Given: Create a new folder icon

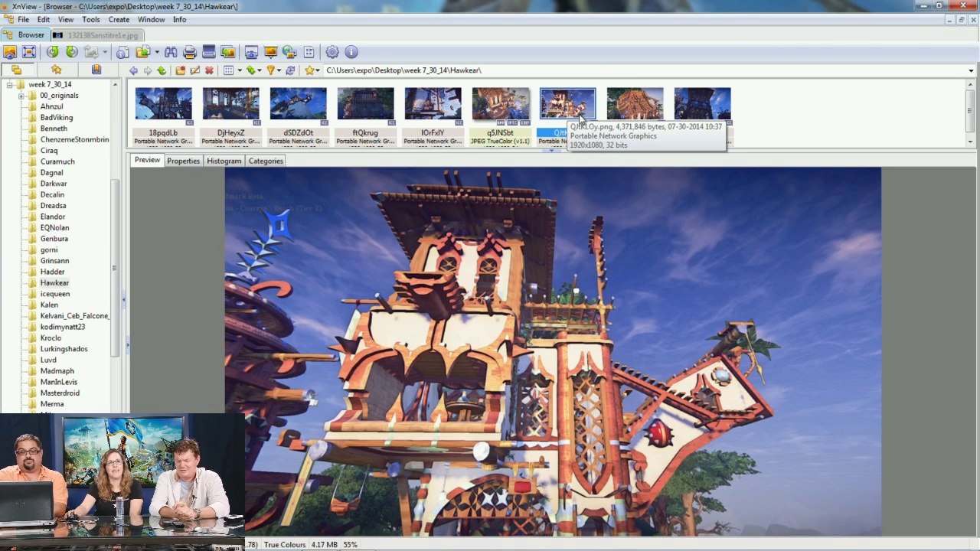Looking at the screenshot, I should (x=180, y=70).
